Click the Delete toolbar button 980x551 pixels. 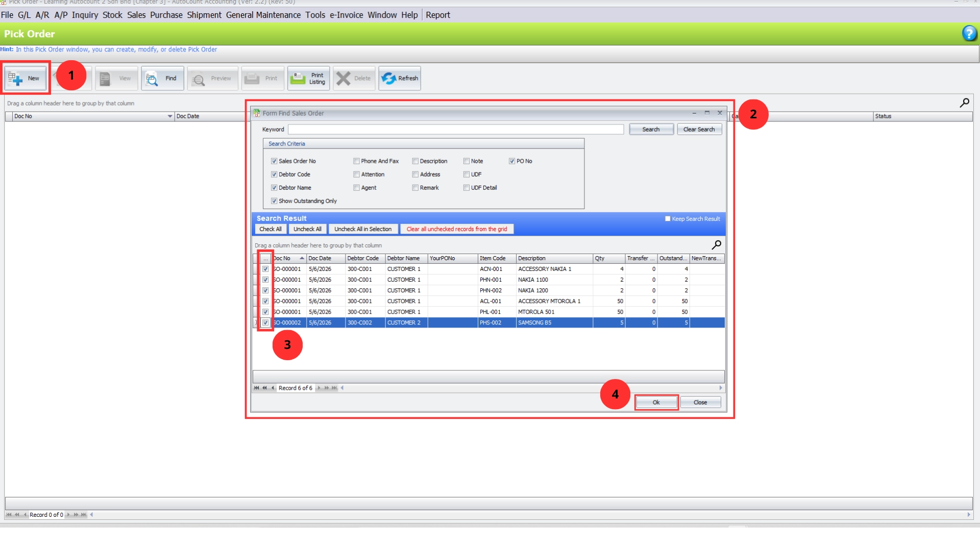point(354,78)
